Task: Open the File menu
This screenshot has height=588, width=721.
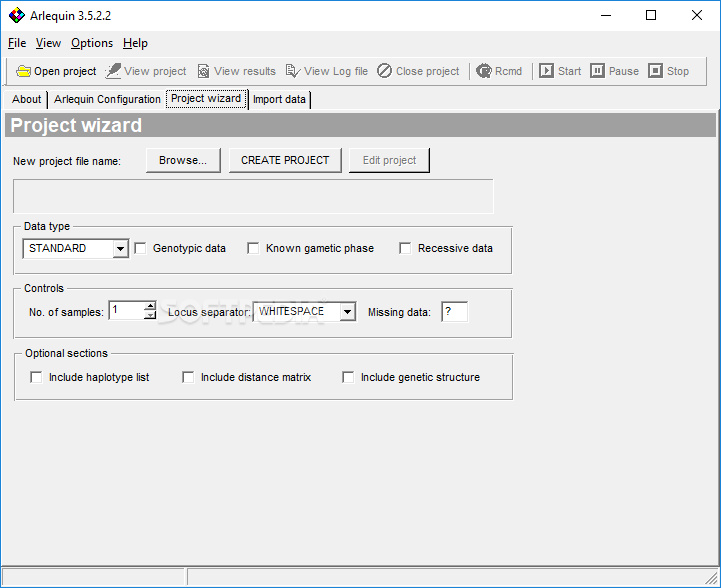Action: pos(17,43)
